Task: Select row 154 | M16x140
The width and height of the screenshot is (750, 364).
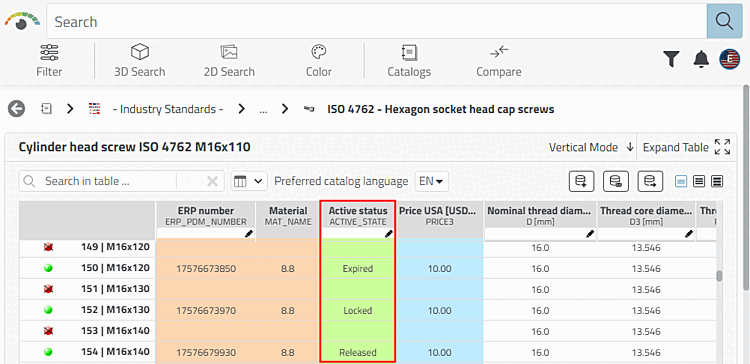Action: (115, 352)
